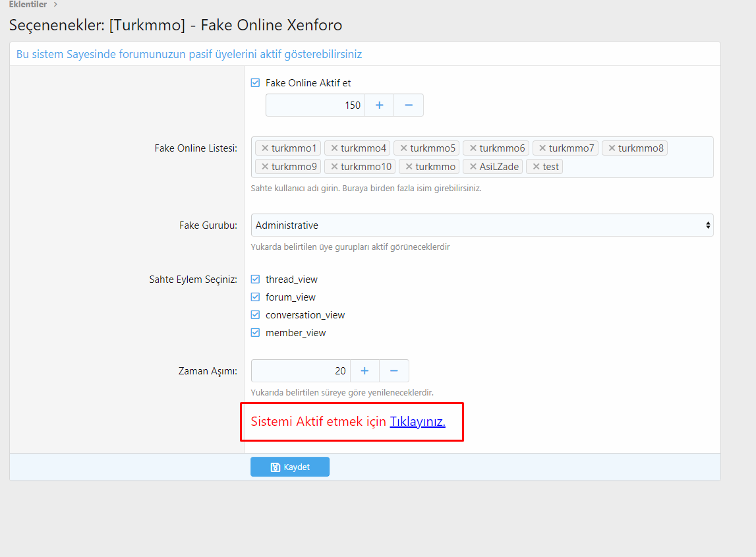The width and height of the screenshot is (756, 557).
Task: Click the description heading about pasif üyeler
Action: coord(189,54)
